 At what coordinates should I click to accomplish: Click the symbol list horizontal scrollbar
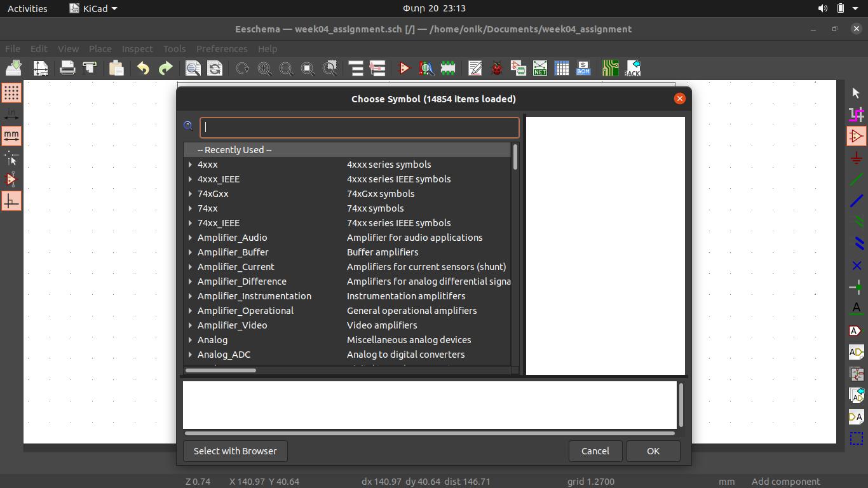click(221, 370)
